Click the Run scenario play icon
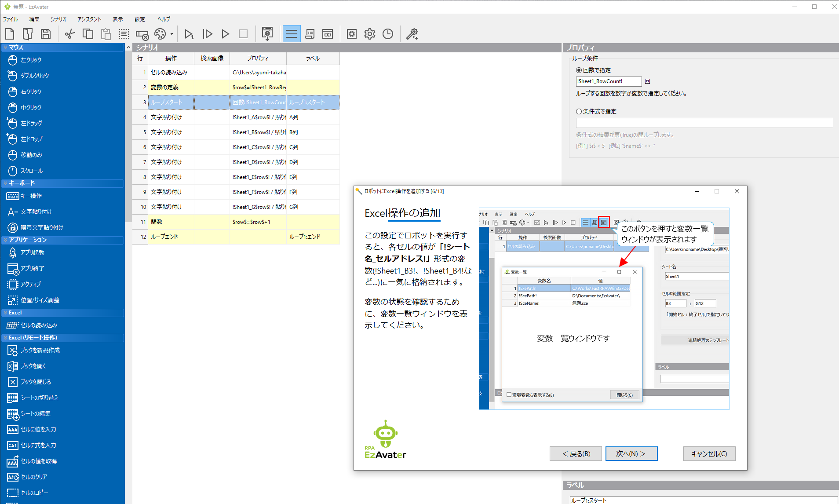The image size is (839, 504). click(225, 34)
